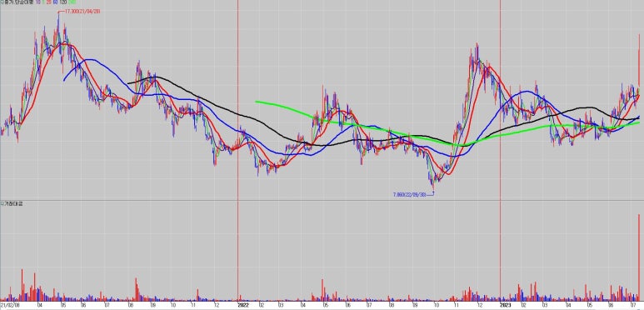This screenshot has width=644, height=310.
Task: Click the 종가 단순이평 legend title
Action: point(19,2)
